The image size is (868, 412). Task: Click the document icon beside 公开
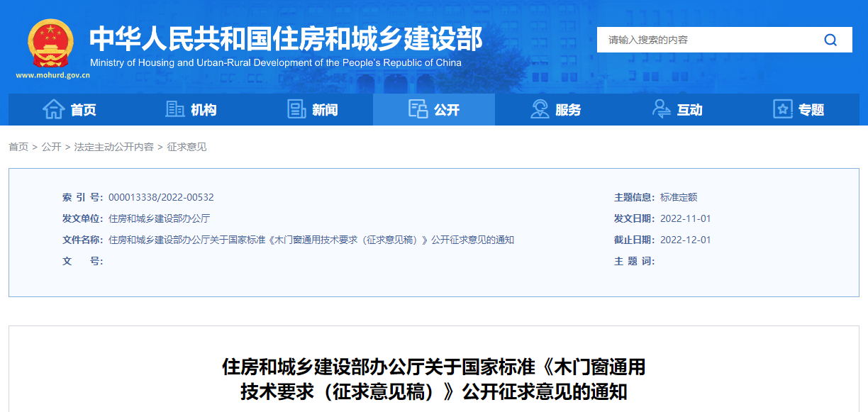[x=418, y=109]
